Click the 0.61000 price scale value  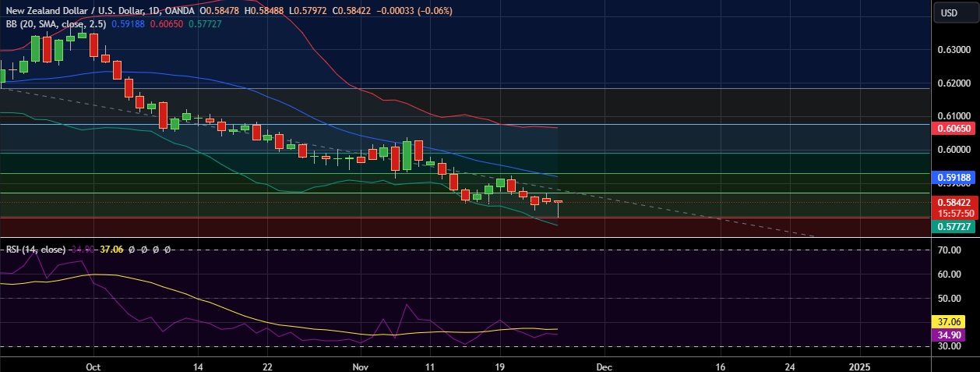954,115
